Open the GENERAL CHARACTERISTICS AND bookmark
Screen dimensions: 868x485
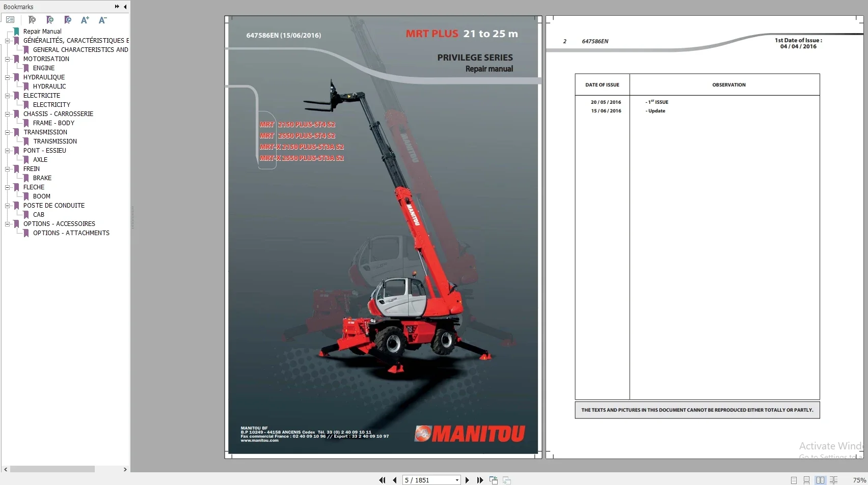coord(80,50)
